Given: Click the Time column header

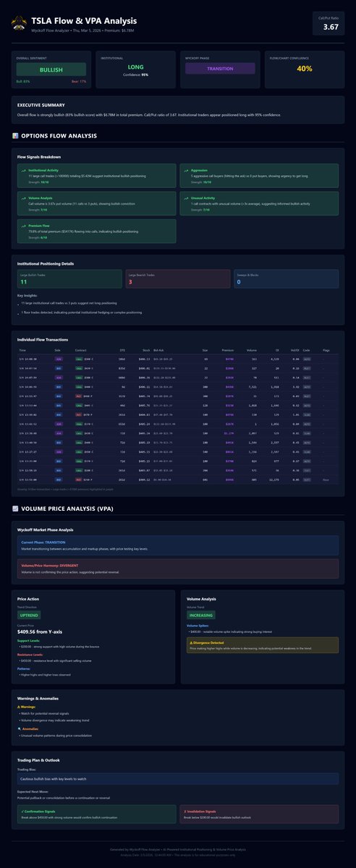Looking at the screenshot, I should coord(22,349).
